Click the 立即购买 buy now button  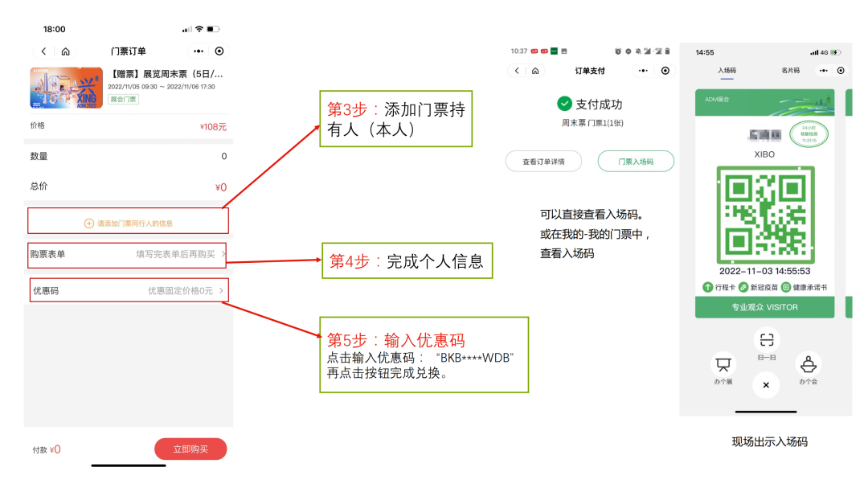tap(190, 449)
